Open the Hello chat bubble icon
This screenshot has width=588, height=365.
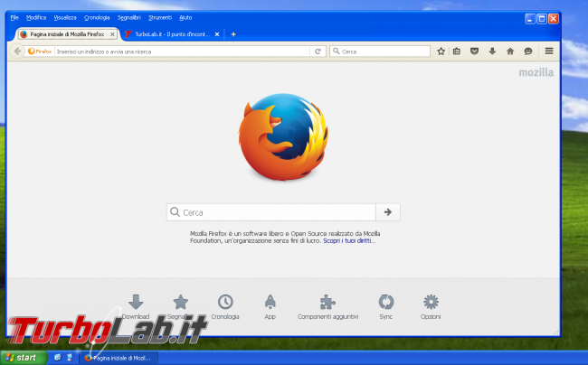coord(528,51)
